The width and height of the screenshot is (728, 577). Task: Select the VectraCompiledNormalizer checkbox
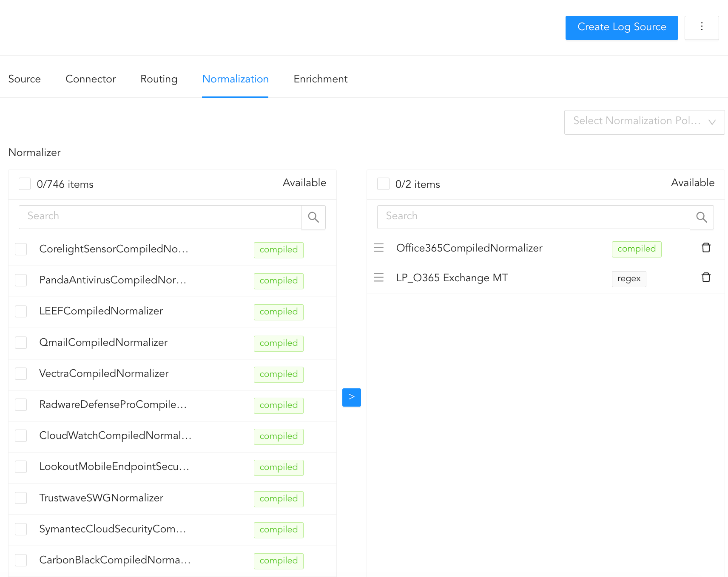[x=21, y=373]
